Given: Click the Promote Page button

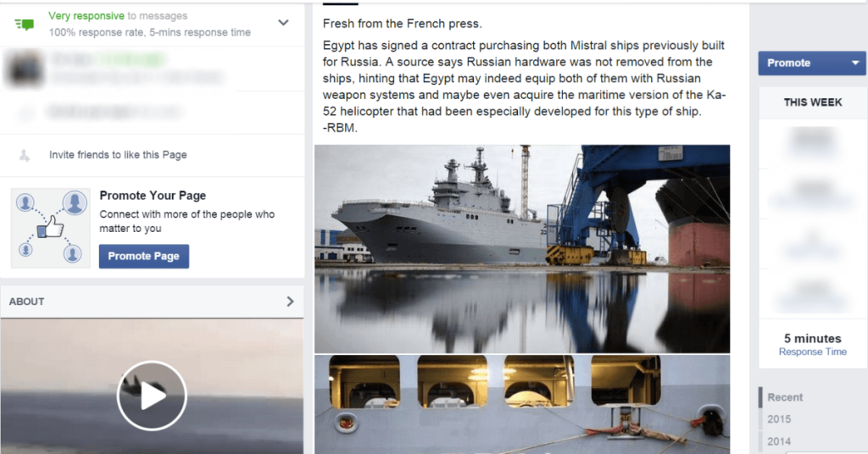Looking at the screenshot, I should [x=144, y=256].
